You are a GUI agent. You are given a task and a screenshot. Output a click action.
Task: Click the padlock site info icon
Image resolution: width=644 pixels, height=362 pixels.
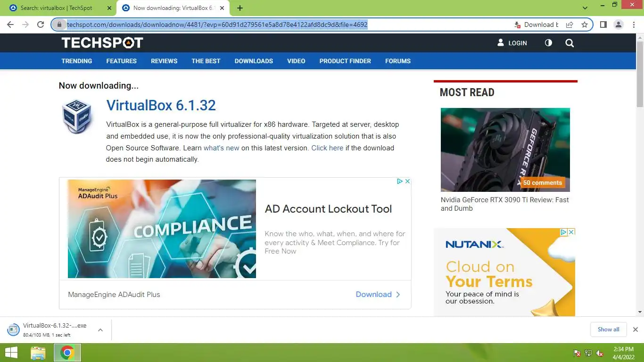click(x=59, y=25)
